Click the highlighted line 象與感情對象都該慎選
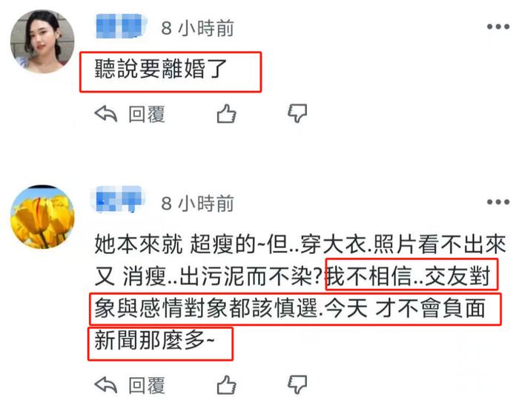 [206, 308]
